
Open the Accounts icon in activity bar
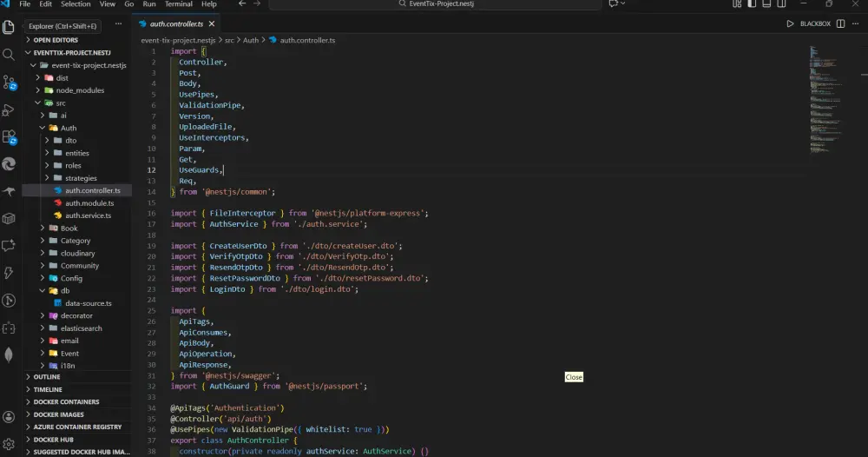(x=9, y=418)
